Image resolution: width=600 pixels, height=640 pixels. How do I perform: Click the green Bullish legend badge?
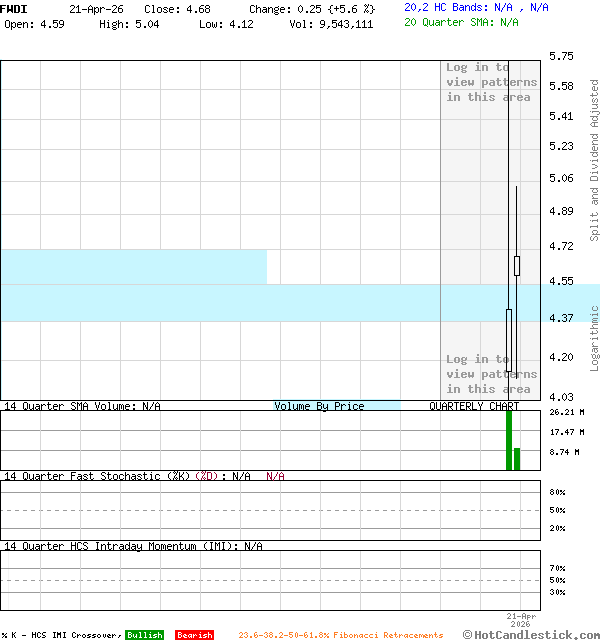click(x=144, y=635)
